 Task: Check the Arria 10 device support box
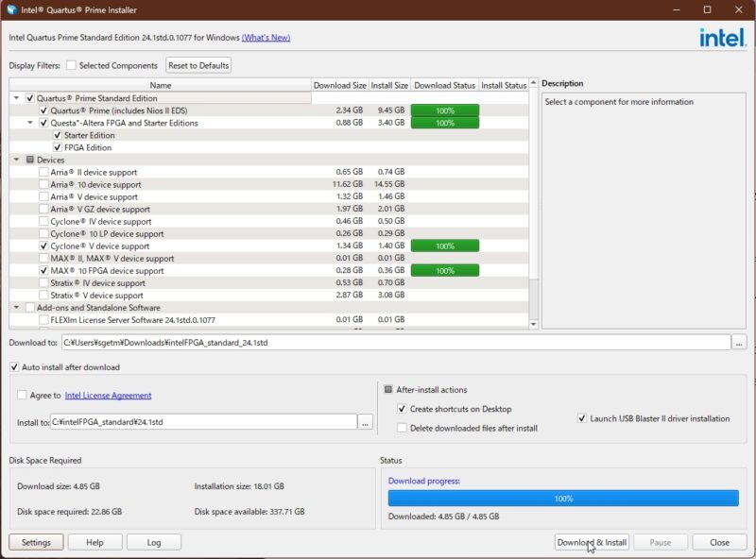click(43, 185)
